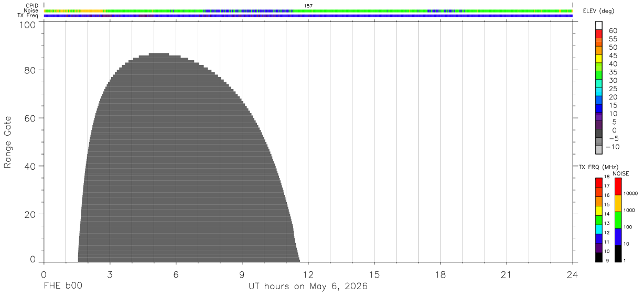
Task: Click the 'CPID' label at top left
Action: 32,6
